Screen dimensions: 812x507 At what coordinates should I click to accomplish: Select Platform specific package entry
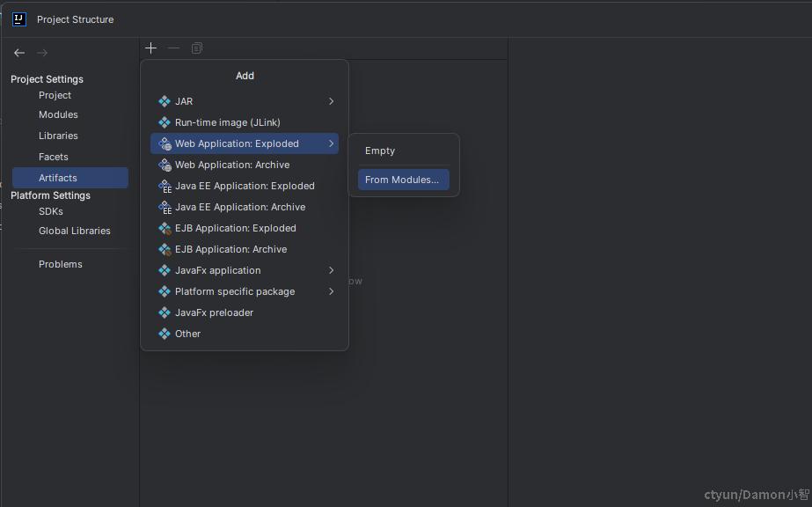(245, 291)
